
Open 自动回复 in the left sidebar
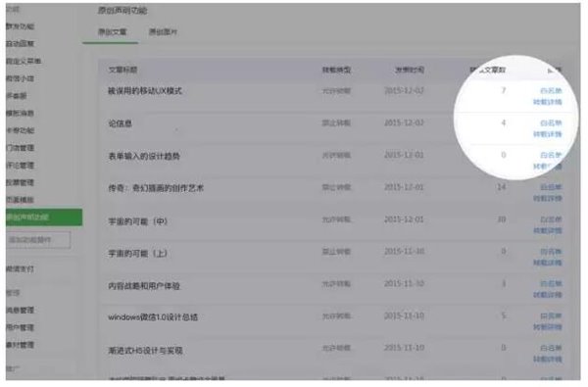20,44
